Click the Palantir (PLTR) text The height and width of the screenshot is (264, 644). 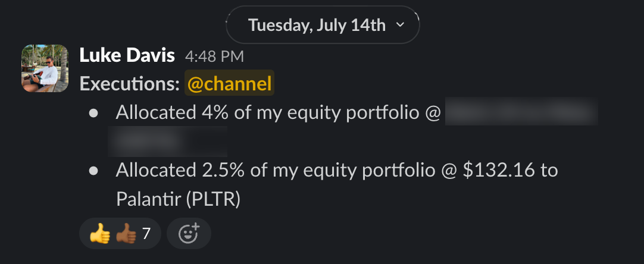click(x=178, y=199)
